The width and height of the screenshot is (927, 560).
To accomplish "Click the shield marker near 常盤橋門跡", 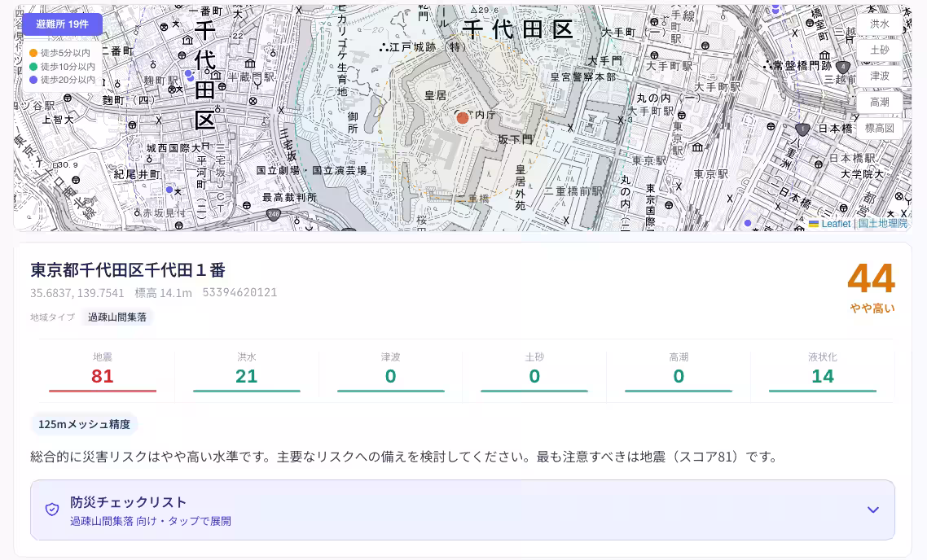I will tap(844, 67).
